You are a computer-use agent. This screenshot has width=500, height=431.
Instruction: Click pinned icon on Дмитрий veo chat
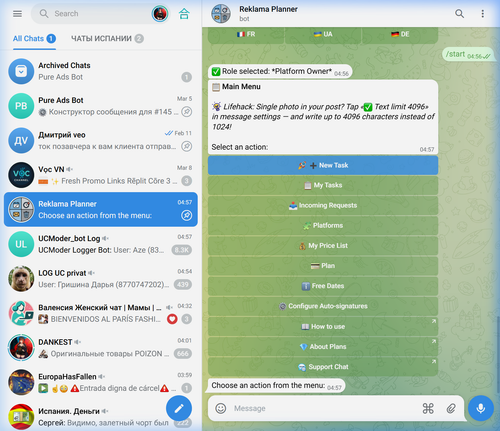tap(187, 146)
